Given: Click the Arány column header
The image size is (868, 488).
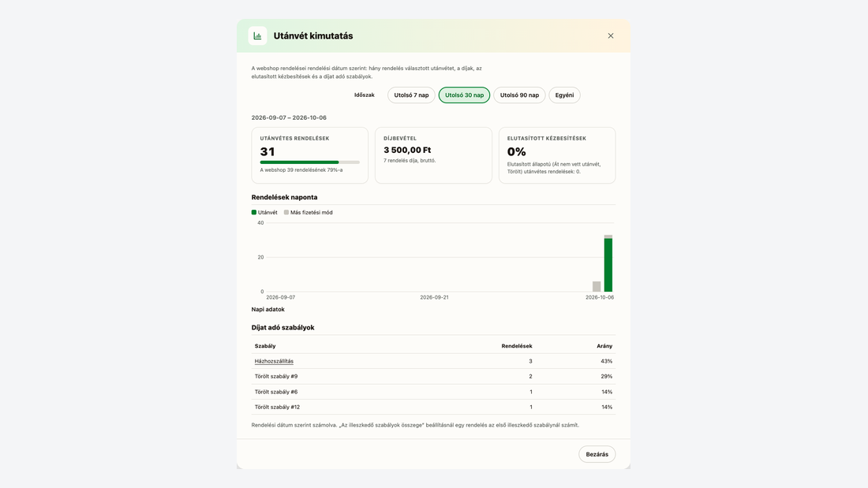Looking at the screenshot, I should pos(604,346).
